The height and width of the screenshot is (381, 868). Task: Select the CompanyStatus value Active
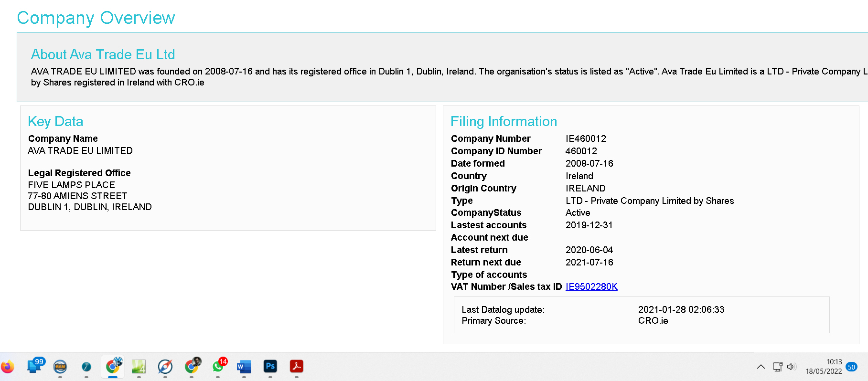[578, 212]
